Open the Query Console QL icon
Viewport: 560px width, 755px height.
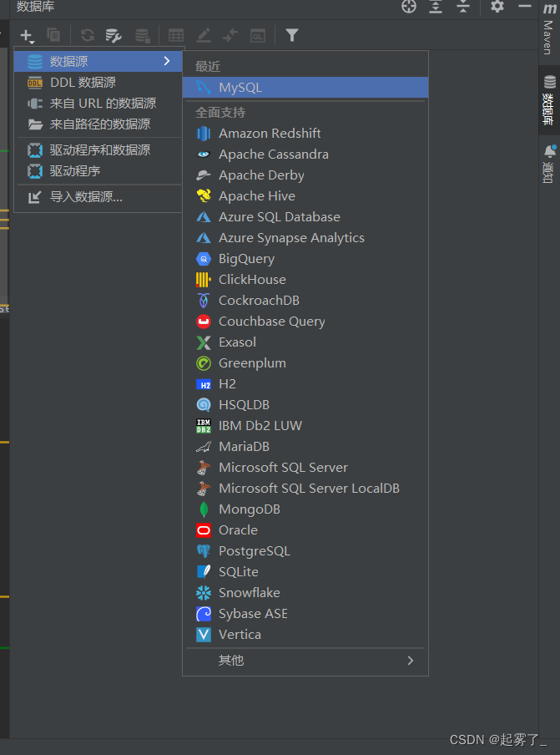pos(258,35)
